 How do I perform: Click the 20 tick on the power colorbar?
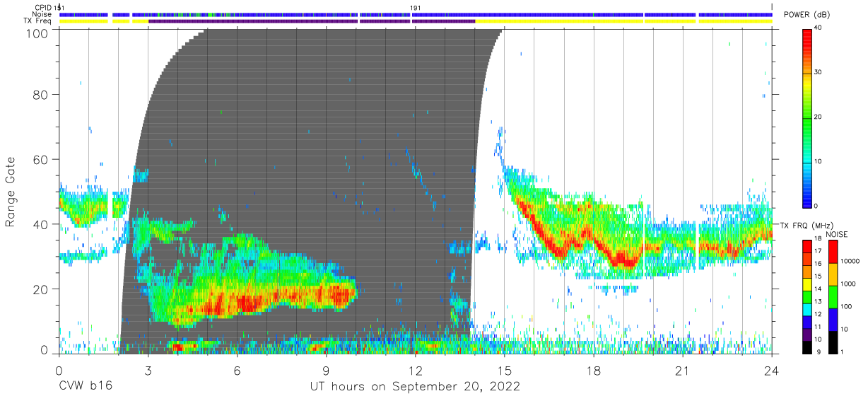point(819,117)
